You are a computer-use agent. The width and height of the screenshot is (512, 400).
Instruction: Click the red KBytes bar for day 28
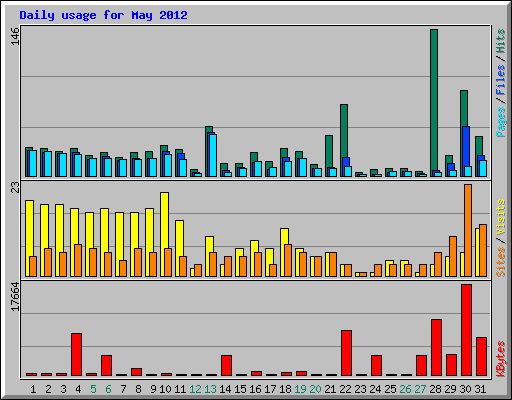point(436,347)
